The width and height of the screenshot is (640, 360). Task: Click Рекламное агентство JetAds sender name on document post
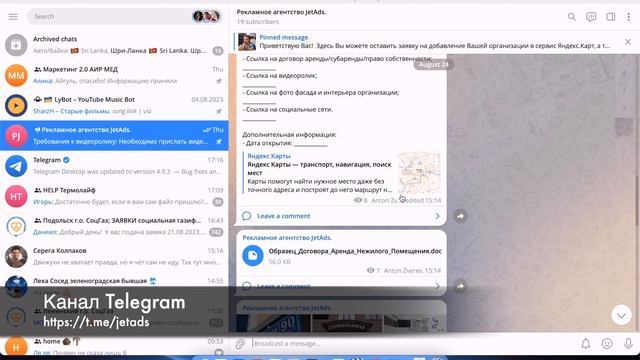click(x=287, y=238)
